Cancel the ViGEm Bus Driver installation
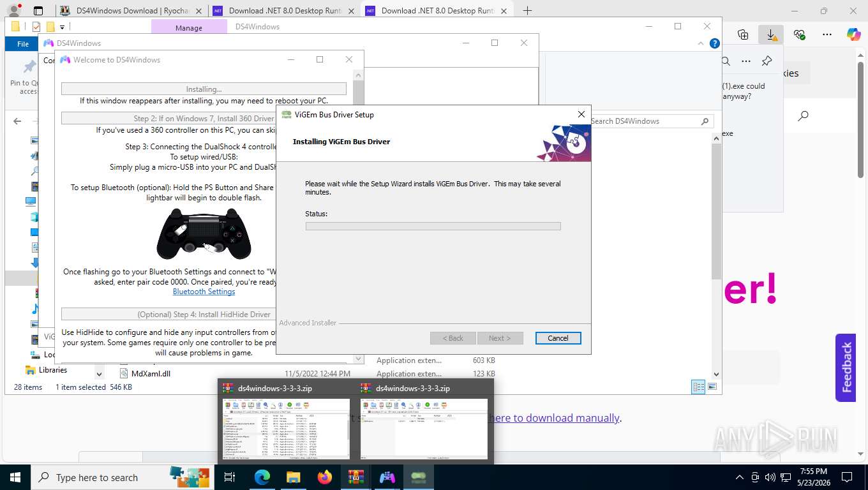868x490 pixels. [x=558, y=338]
